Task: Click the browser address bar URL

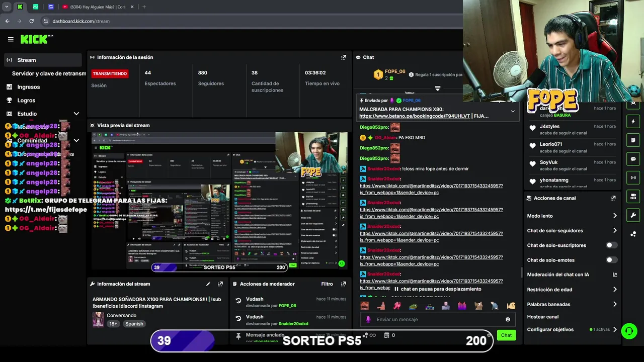Action: coord(81,21)
